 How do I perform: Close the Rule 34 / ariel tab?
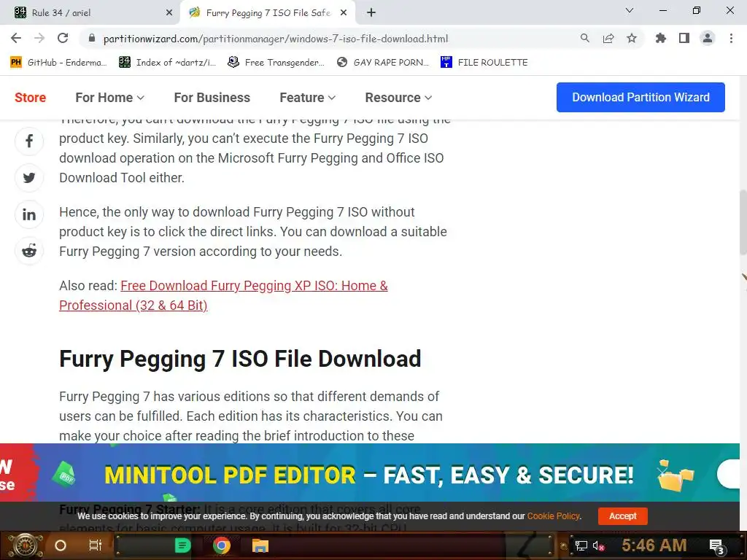pyautogui.click(x=169, y=13)
